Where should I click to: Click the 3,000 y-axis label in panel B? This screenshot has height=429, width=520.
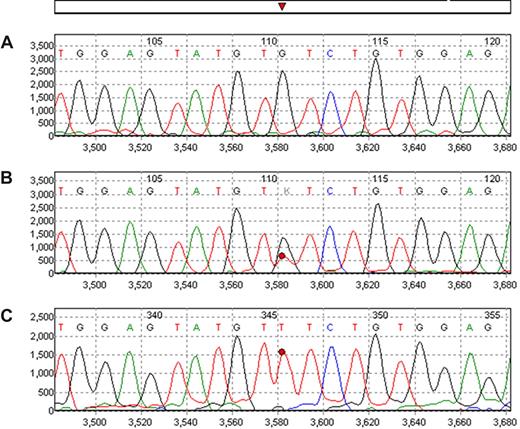42,194
